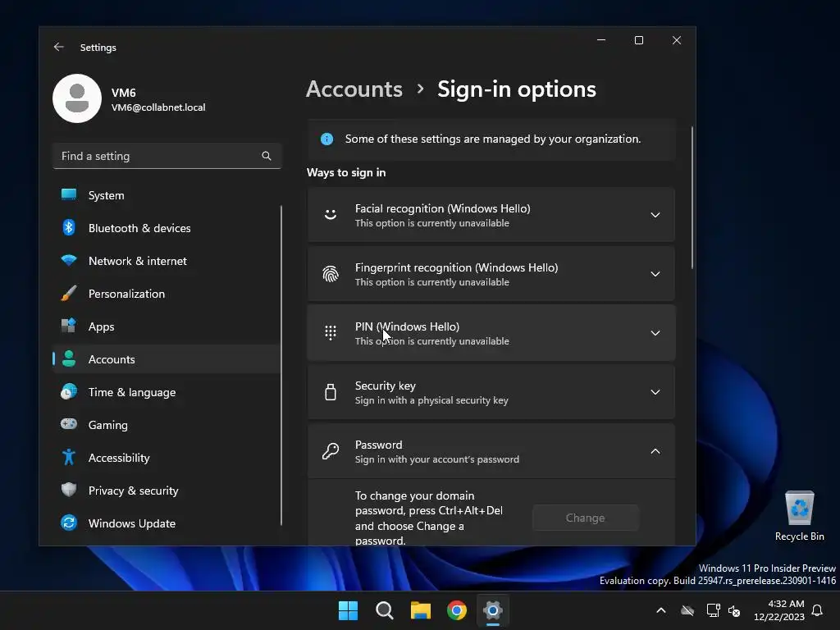840x630 pixels.
Task: Click the main content vertical scrollbar
Action: pos(692,198)
